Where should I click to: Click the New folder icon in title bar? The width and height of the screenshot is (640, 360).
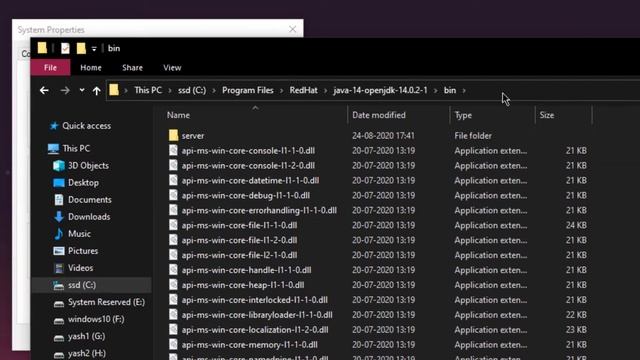click(81, 48)
